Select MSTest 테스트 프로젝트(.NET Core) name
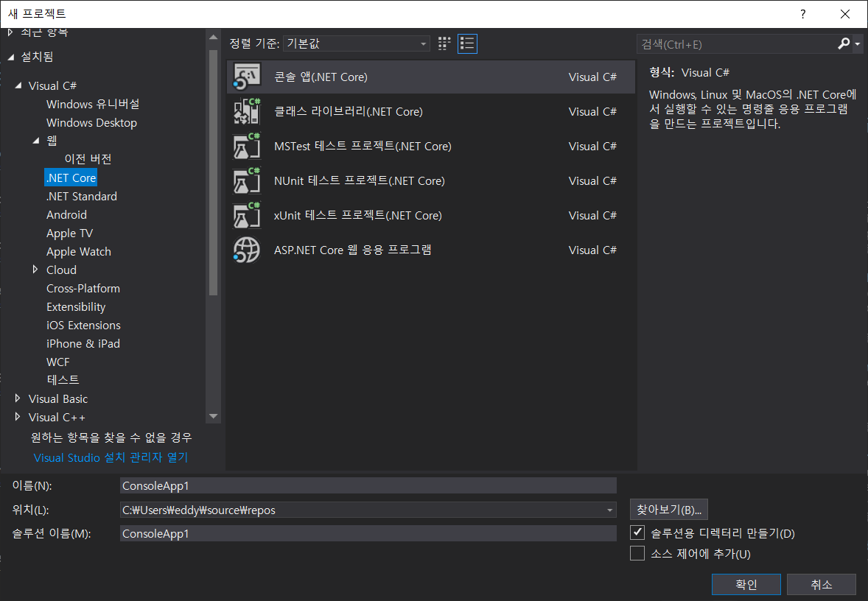The image size is (868, 601). pos(363,146)
